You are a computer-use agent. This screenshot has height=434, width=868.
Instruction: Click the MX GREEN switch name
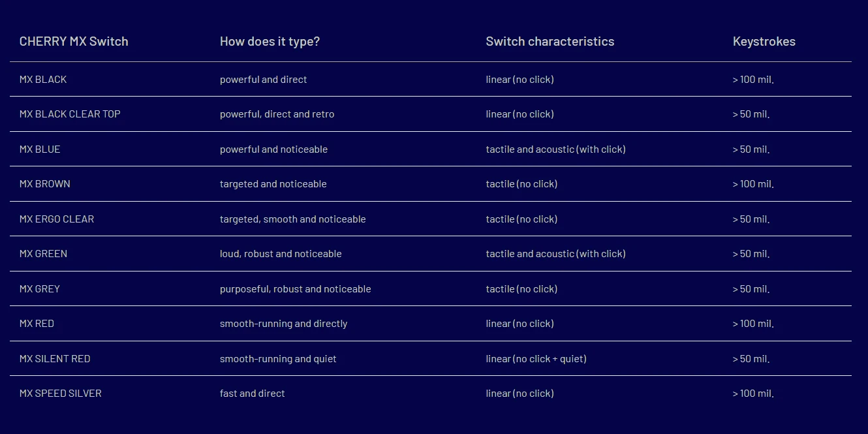click(x=43, y=254)
